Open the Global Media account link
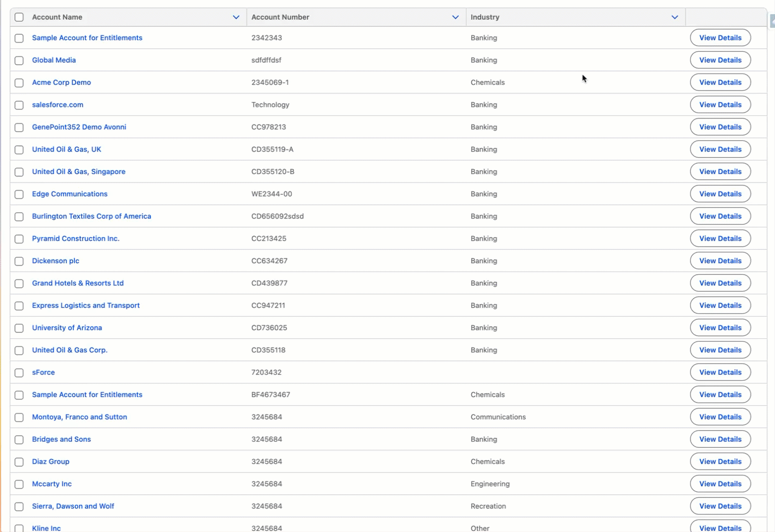The height and width of the screenshot is (532, 775). [x=54, y=60]
